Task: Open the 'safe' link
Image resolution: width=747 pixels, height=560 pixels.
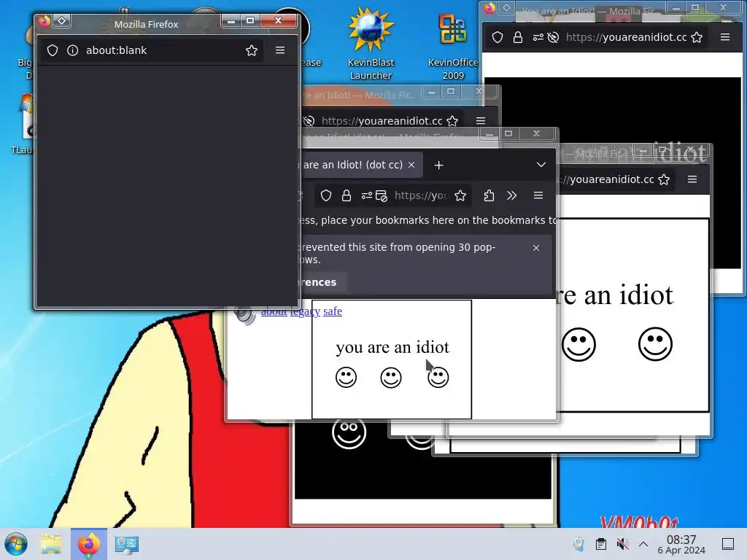Action: (333, 311)
